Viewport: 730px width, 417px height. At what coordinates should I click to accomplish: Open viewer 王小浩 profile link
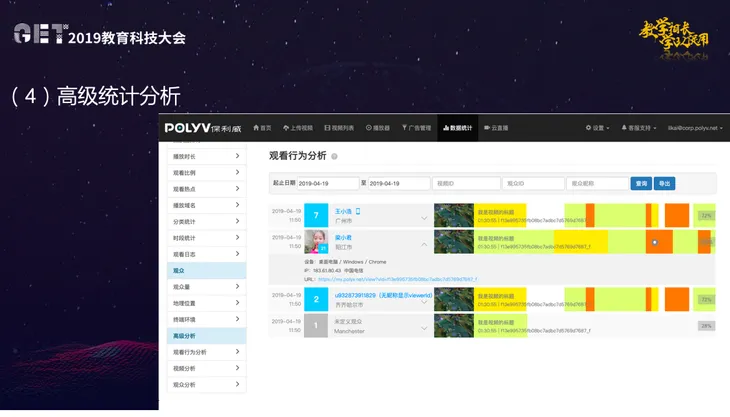click(343, 211)
